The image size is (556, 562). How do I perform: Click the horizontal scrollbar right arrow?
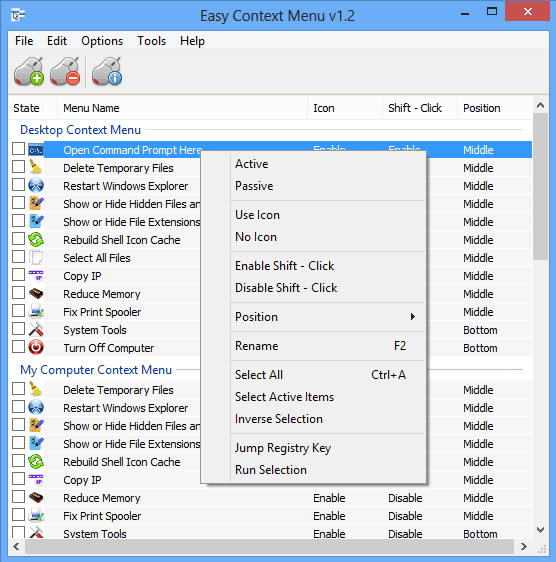[523, 547]
